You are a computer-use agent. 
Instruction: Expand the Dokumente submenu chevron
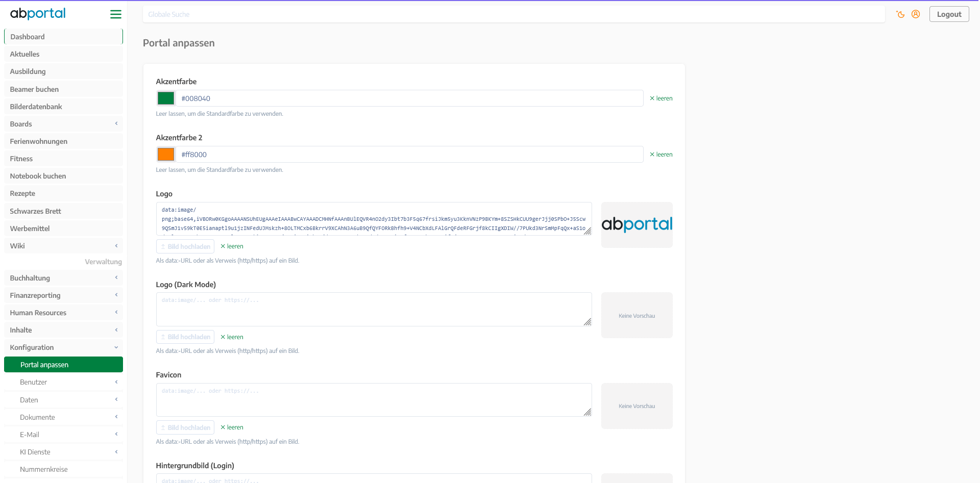[116, 417]
